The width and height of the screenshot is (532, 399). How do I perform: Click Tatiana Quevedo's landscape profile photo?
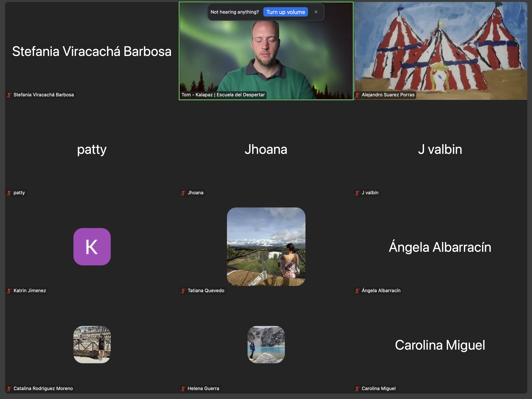click(266, 247)
